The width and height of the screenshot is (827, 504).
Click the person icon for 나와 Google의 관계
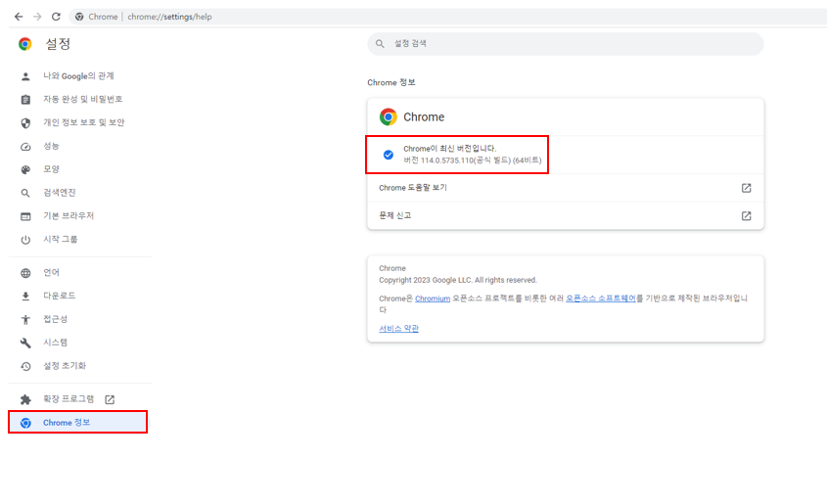[25, 76]
